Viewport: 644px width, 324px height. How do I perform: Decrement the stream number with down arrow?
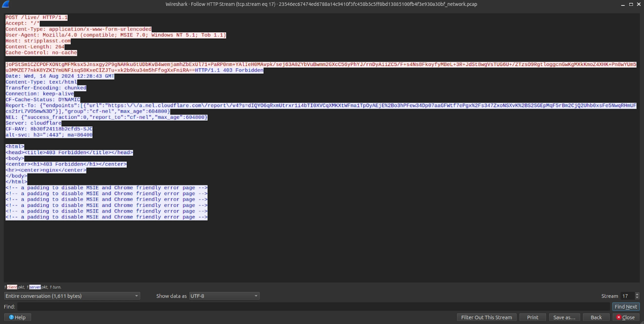[x=637, y=298]
